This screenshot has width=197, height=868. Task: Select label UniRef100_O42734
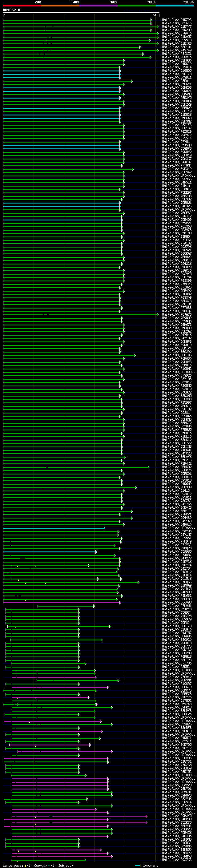tap(177, 569)
